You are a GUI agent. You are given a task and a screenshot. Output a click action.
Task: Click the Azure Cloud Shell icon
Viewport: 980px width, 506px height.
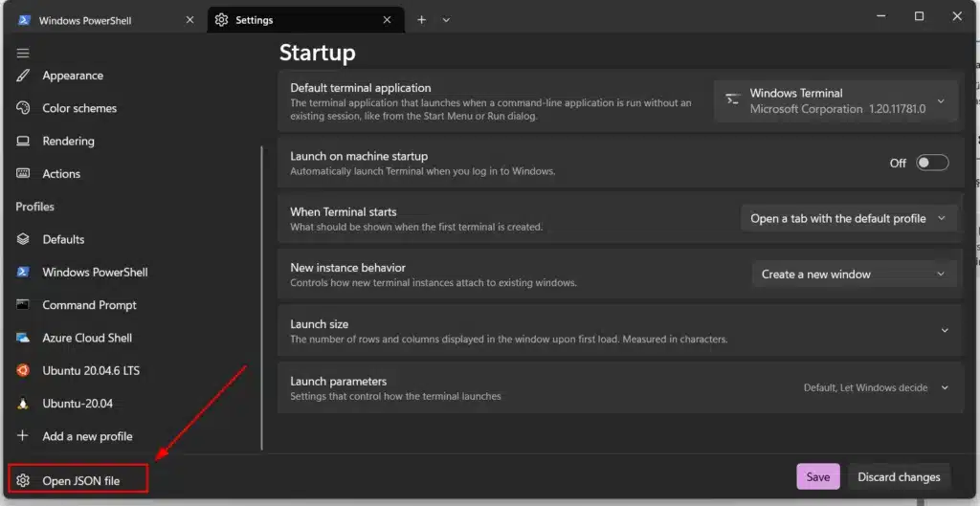pyautogui.click(x=23, y=338)
